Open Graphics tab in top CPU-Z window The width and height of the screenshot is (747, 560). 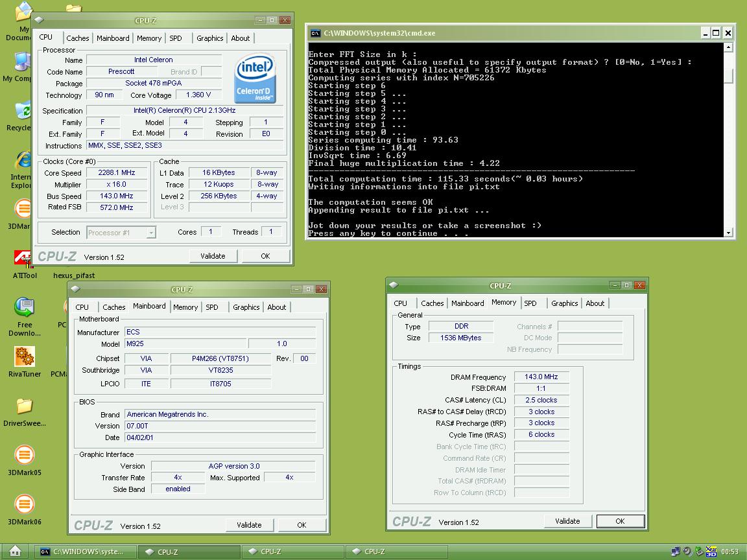(209, 38)
